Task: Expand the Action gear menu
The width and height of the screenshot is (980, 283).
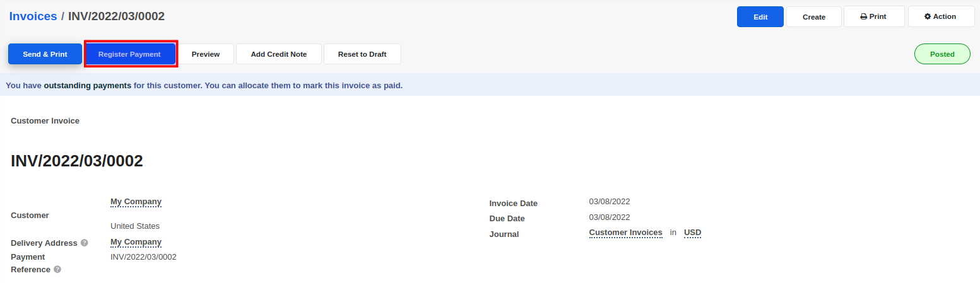Action: point(940,17)
